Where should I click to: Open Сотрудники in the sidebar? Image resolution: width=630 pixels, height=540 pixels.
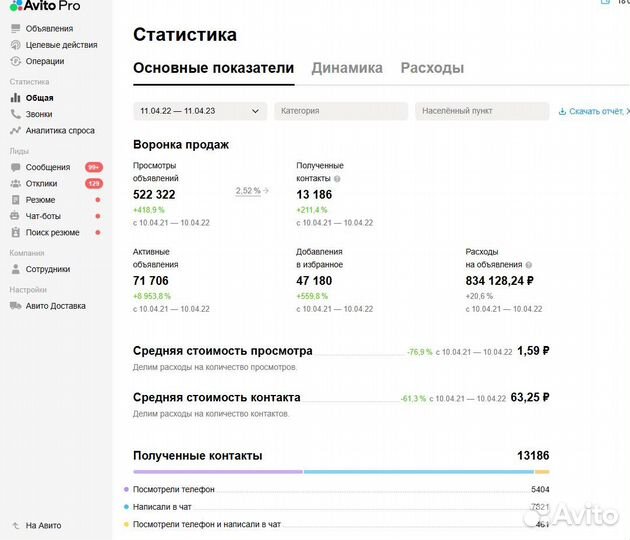48,269
